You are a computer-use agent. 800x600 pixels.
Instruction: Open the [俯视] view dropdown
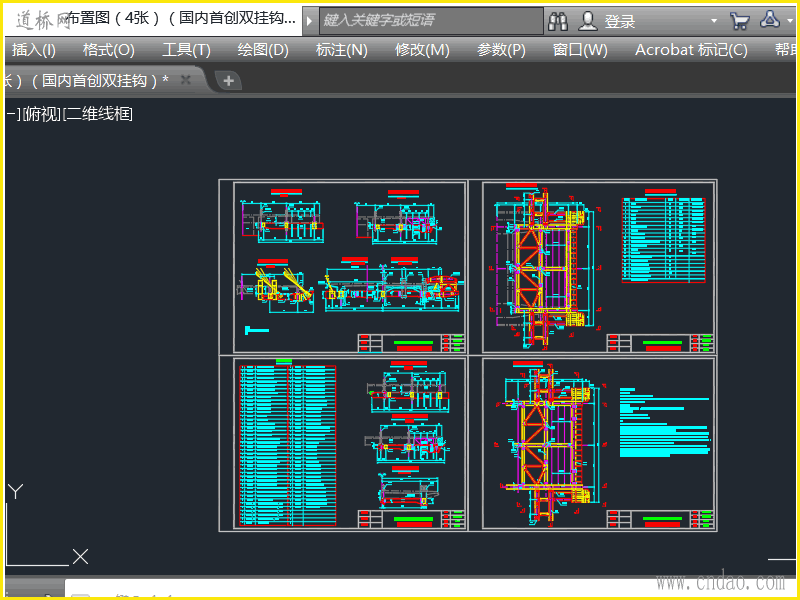[41, 114]
